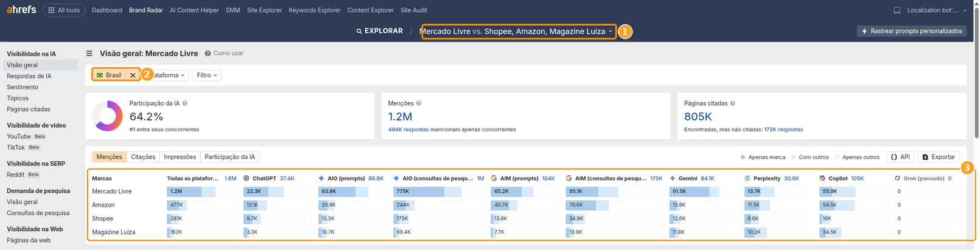Open Tópicos in sidebar
Screen dimensions: 980x250
click(x=18, y=98)
